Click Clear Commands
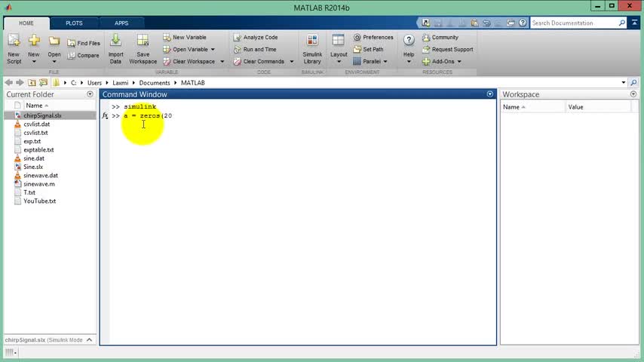 click(x=259, y=62)
